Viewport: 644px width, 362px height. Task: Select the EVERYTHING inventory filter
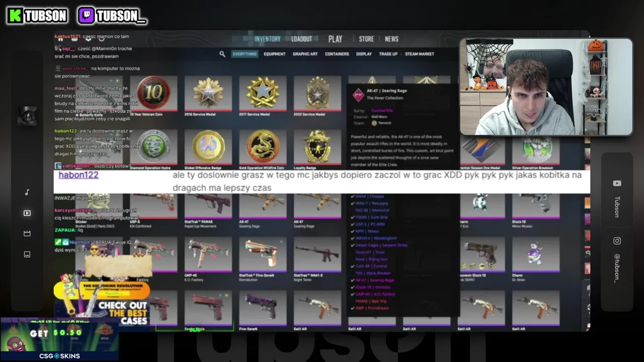click(245, 54)
